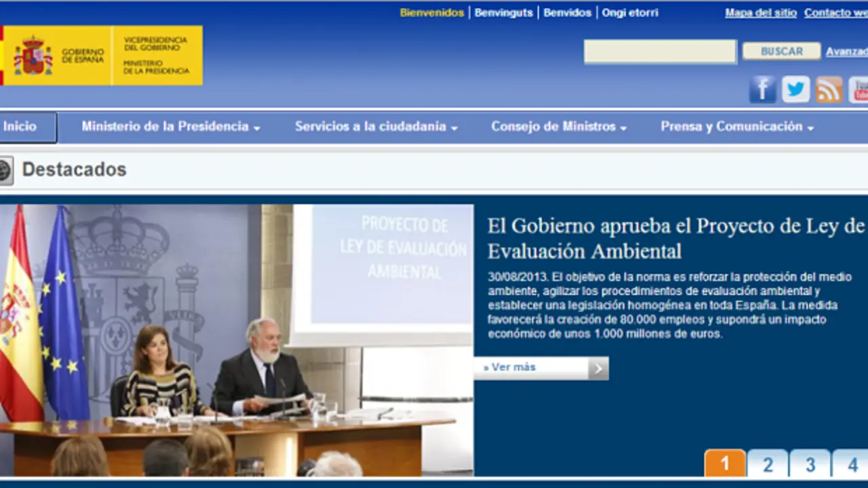Viewport: 868px width, 488px height.
Task: Click the BUSCAR search button
Action: 781,52
